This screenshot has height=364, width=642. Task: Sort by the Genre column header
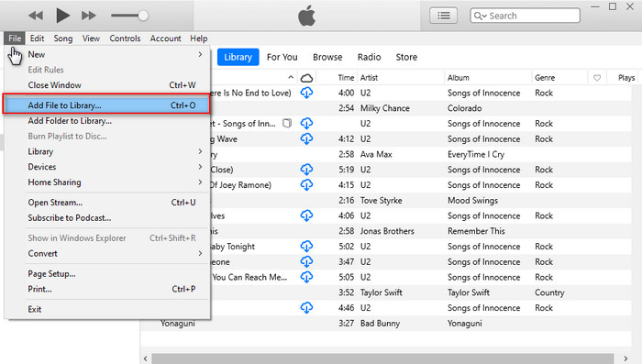[545, 77]
